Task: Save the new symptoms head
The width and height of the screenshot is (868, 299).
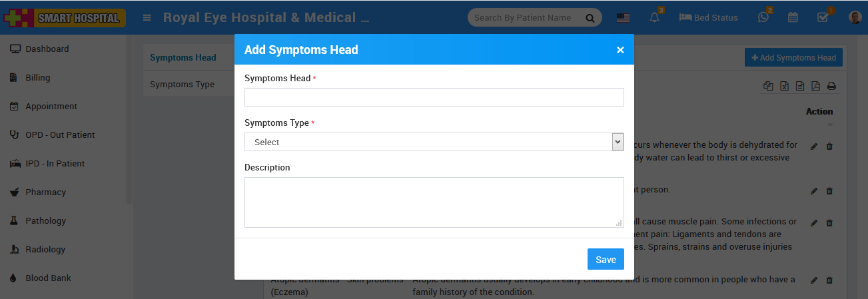Action: point(605,260)
